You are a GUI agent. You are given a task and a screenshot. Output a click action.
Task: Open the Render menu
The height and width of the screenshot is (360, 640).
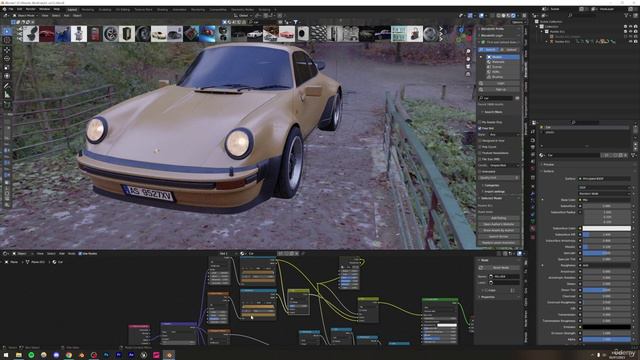click(30, 9)
